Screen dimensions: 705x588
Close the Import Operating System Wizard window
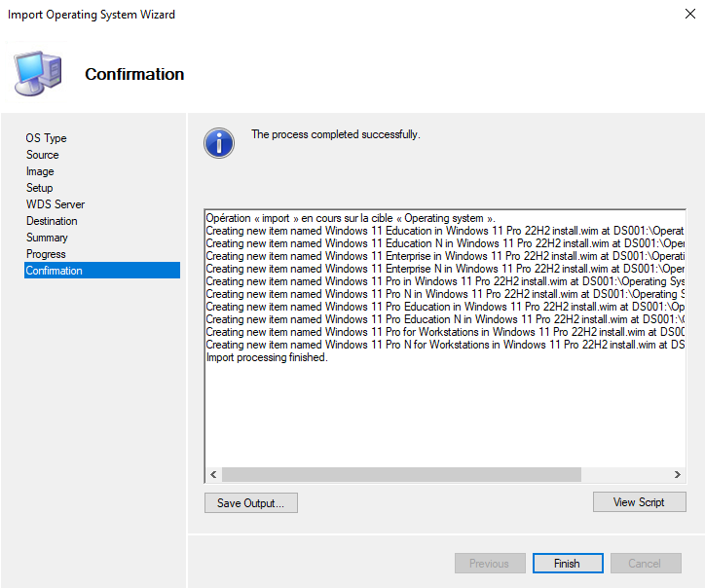point(690,14)
